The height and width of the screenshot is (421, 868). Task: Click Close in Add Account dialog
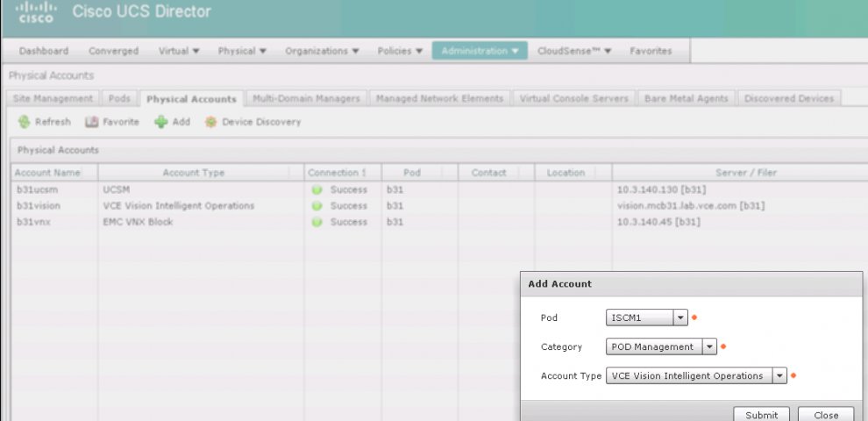[x=826, y=415]
